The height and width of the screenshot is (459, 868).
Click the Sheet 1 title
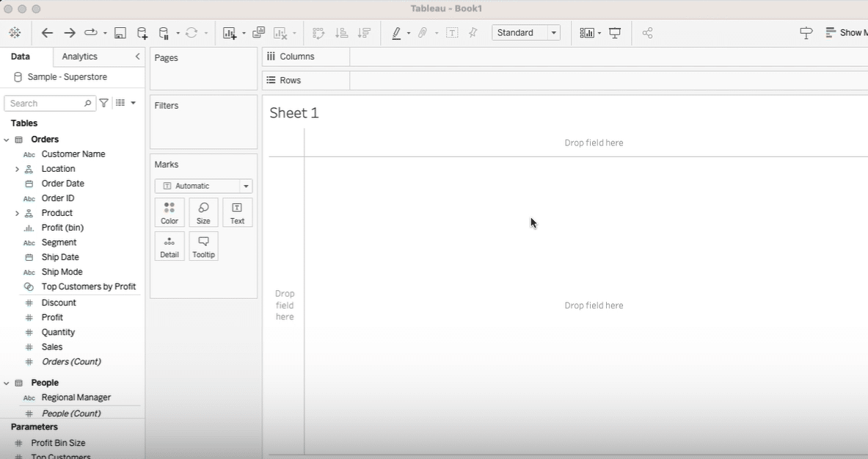pos(294,113)
